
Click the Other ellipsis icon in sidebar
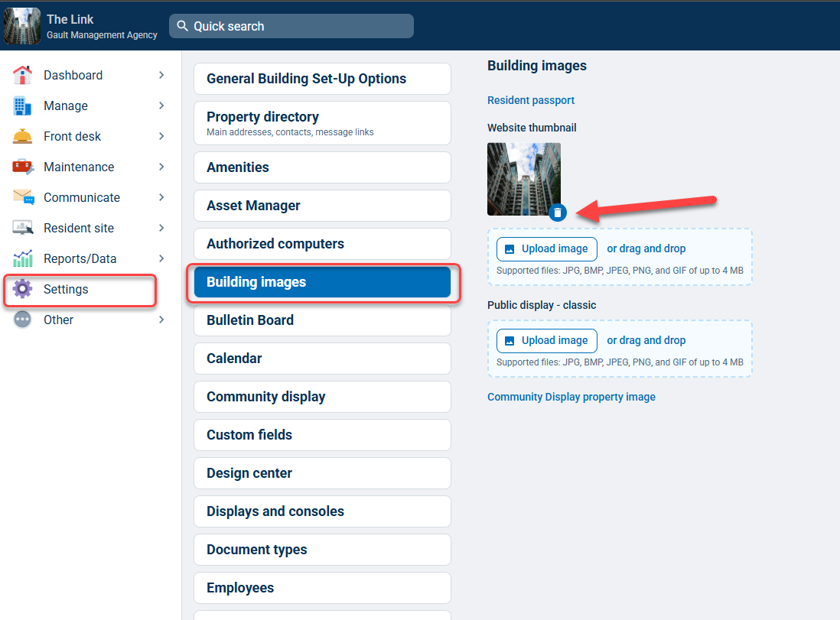22,320
